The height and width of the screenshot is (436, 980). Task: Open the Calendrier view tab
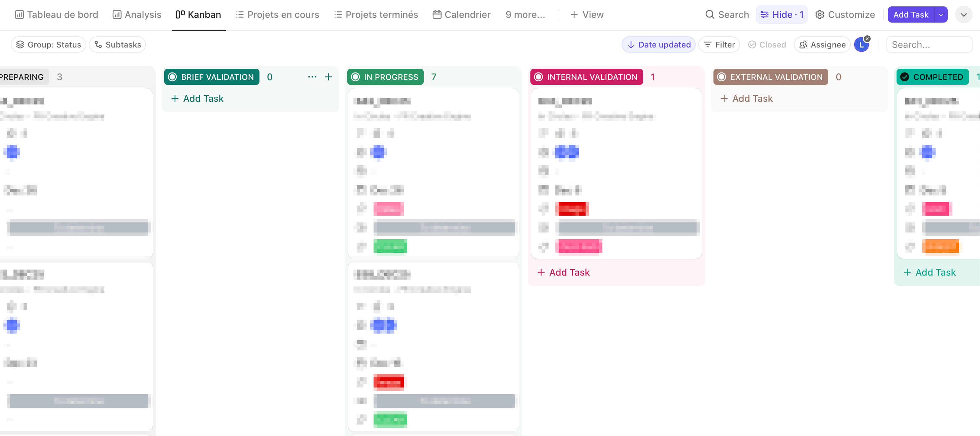point(461,14)
